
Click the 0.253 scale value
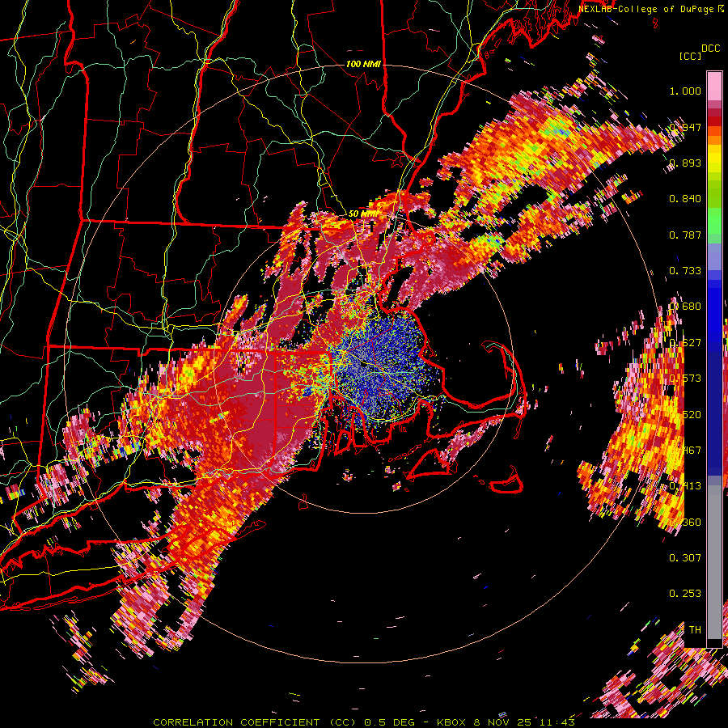pyautogui.click(x=685, y=594)
